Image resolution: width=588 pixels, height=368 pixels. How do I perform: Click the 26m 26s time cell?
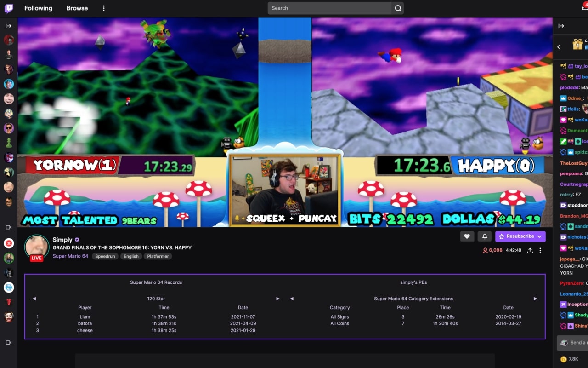[x=445, y=317]
